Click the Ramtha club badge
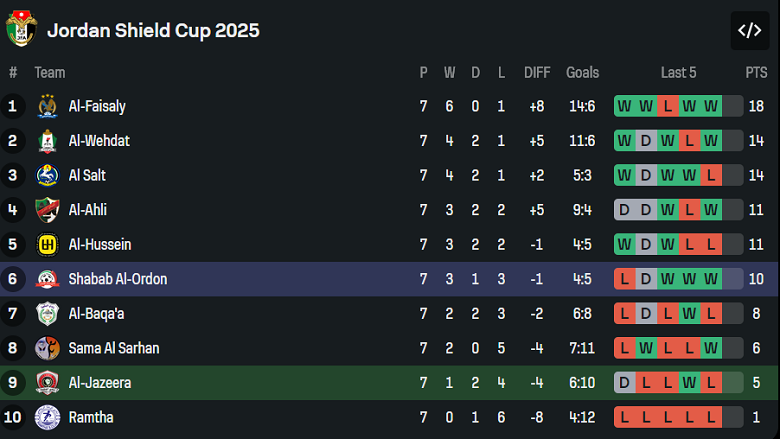 (x=47, y=417)
